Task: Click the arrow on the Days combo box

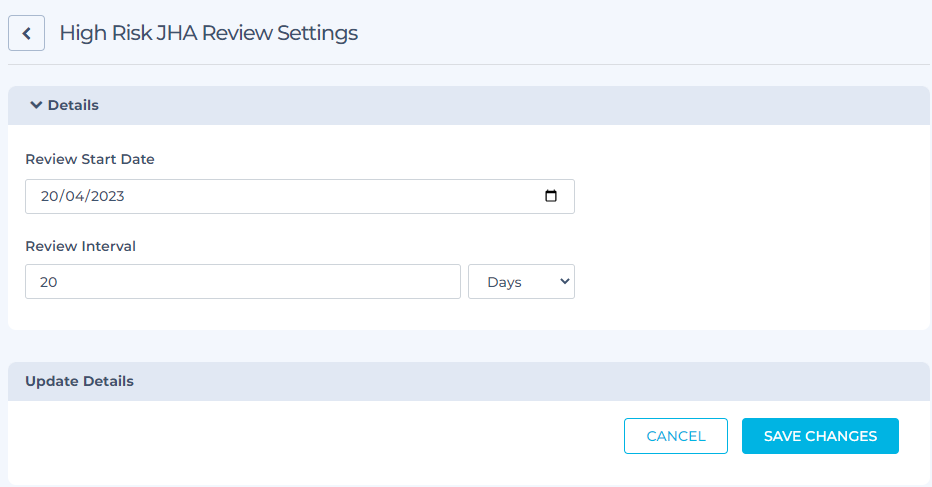Action: 565,281
